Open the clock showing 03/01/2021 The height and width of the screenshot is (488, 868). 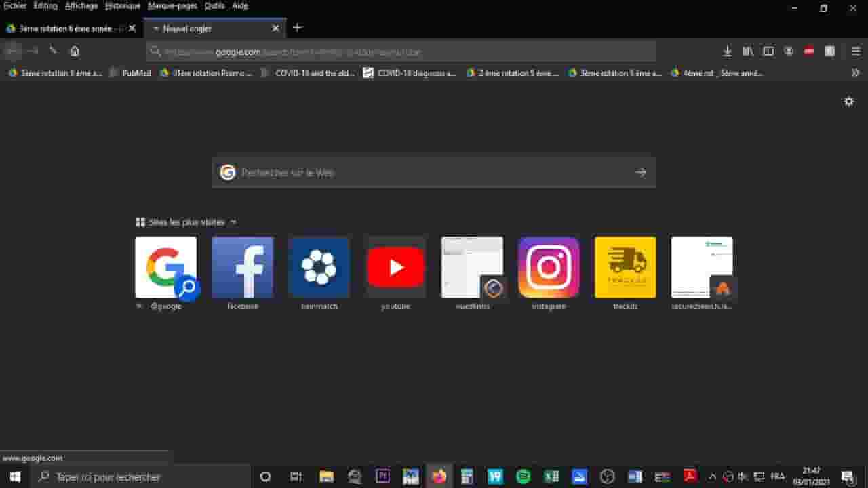point(811,476)
